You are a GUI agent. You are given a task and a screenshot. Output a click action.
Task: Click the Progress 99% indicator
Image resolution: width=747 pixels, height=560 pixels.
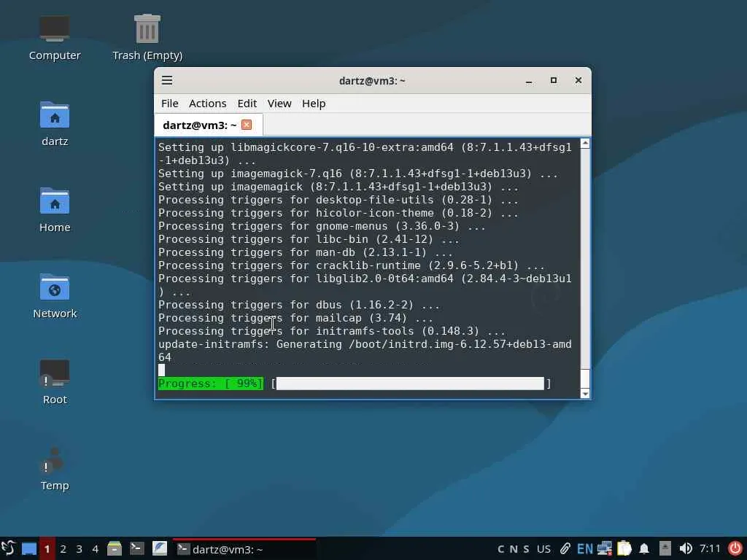coord(211,384)
